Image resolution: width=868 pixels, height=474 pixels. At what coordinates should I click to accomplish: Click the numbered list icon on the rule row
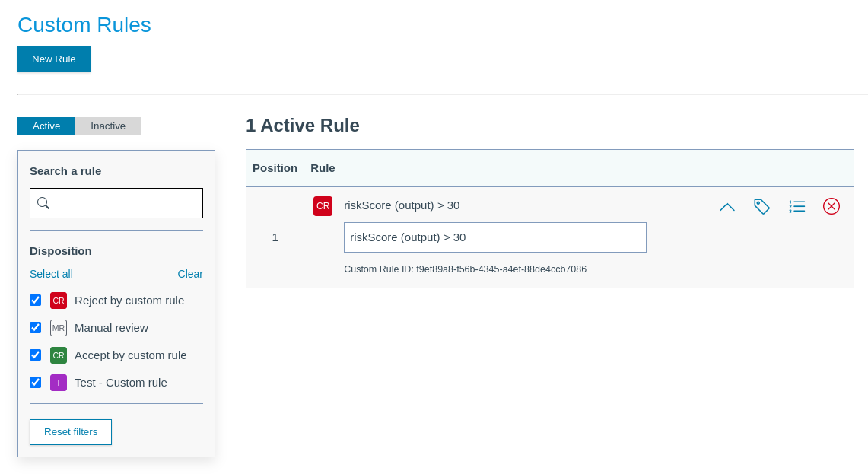(x=796, y=206)
